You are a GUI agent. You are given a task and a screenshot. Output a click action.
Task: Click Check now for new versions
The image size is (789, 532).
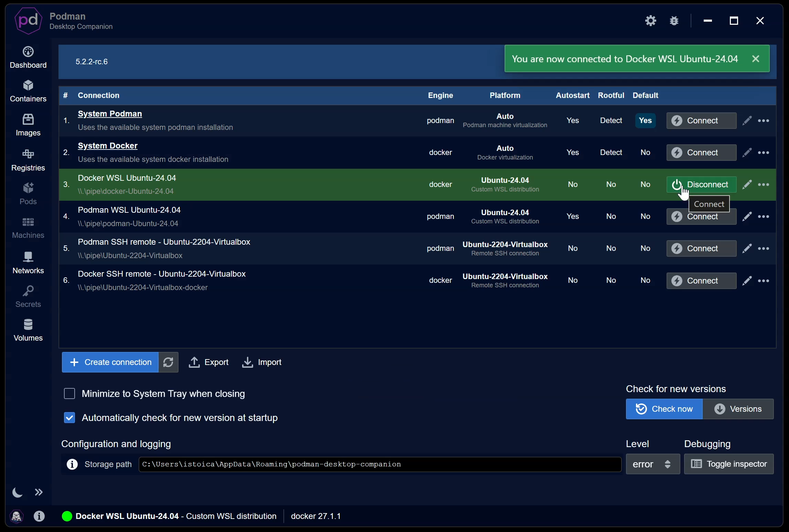664,409
